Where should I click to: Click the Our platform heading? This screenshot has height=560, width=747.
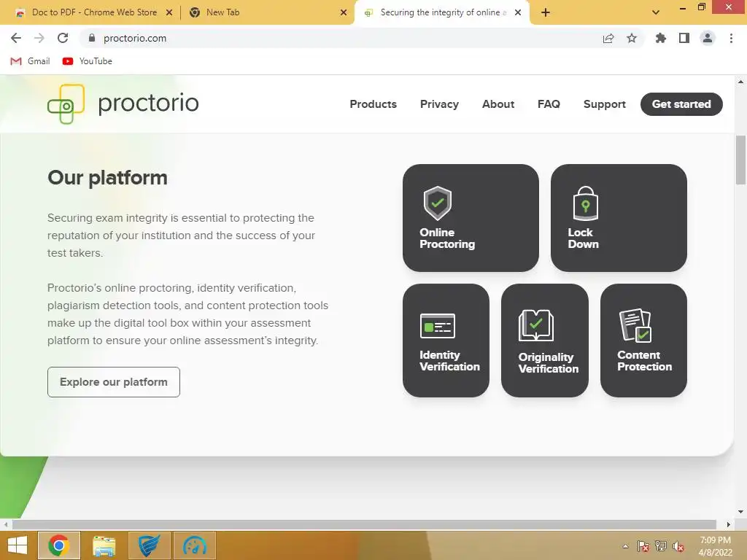coord(107,178)
